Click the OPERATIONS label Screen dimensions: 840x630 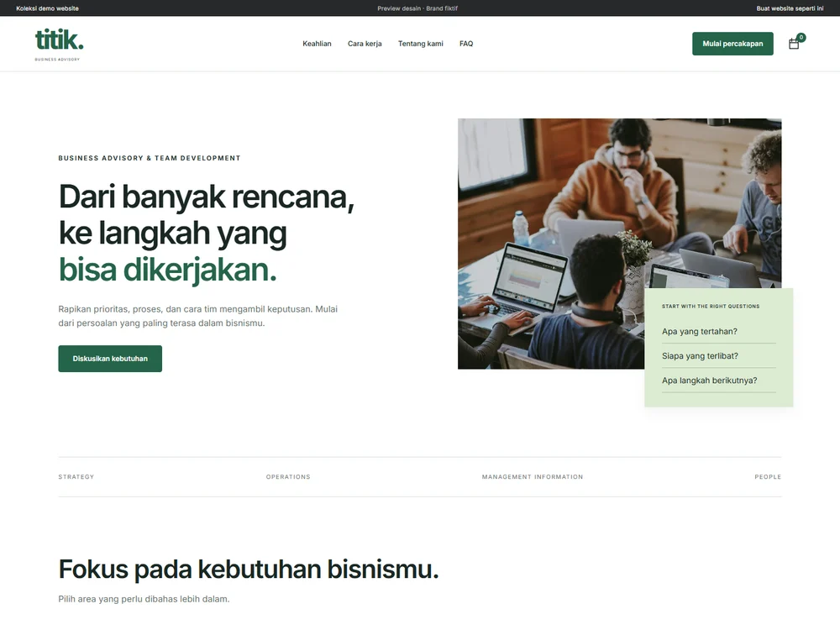click(x=288, y=477)
